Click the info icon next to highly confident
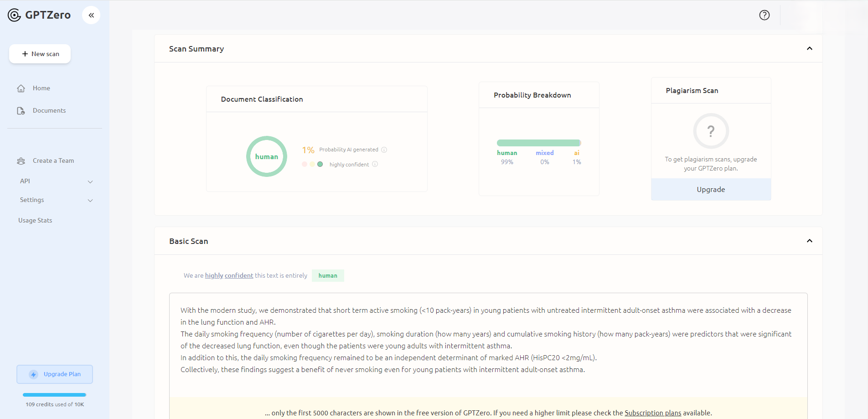 click(x=375, y=164)
